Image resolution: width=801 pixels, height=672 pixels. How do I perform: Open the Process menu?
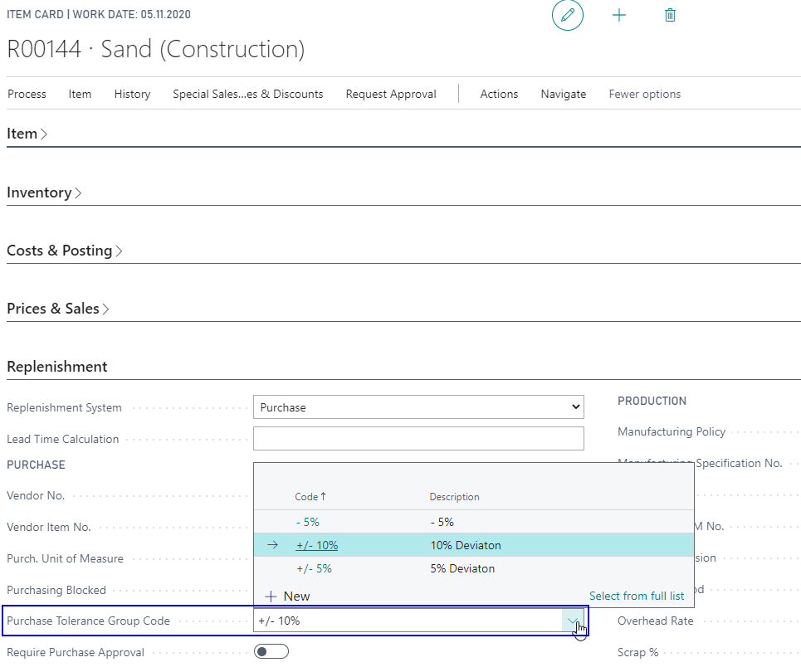point(27,94)
